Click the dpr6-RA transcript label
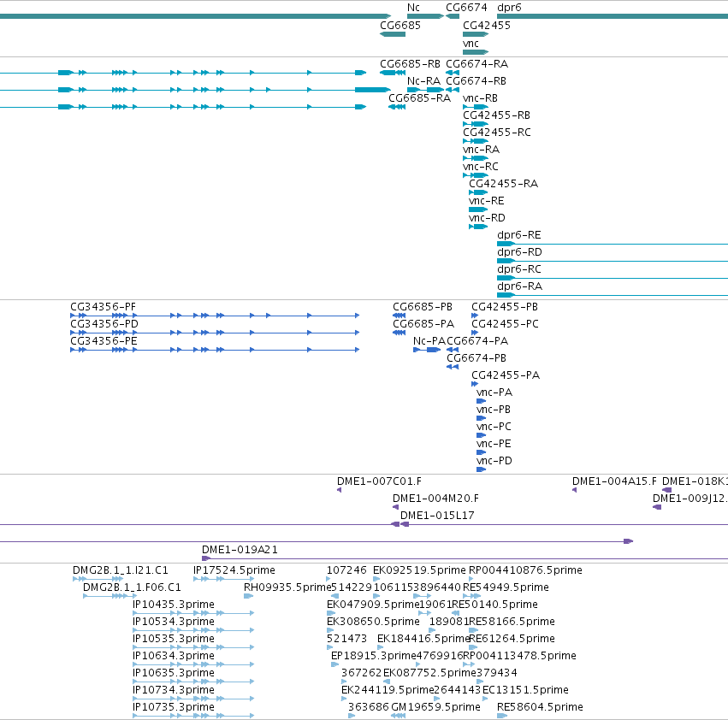The height and width of the screenshot is (720, 728). click(519, 286)
